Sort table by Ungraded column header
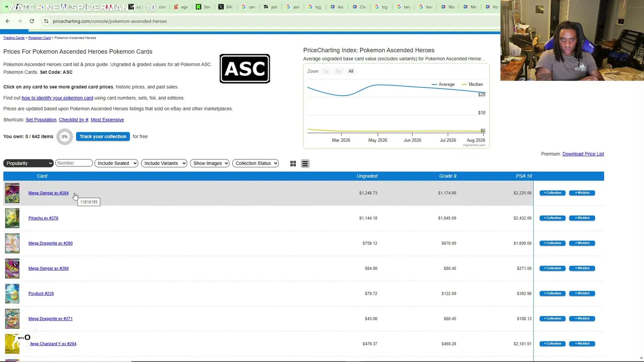This screenshot has height=362, width=644. pos(367,176)
